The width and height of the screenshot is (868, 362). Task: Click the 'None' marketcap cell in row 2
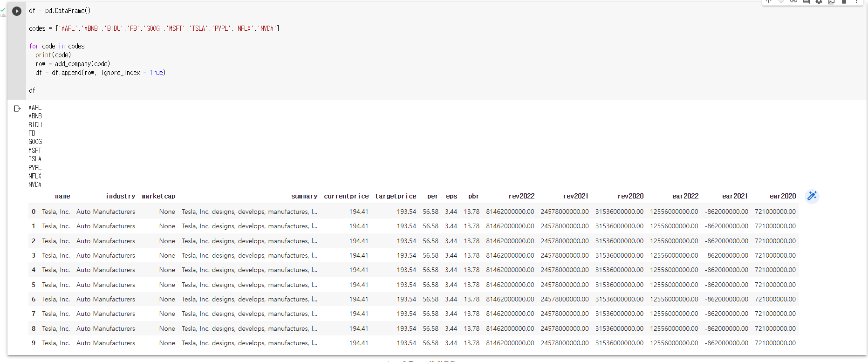167,241
